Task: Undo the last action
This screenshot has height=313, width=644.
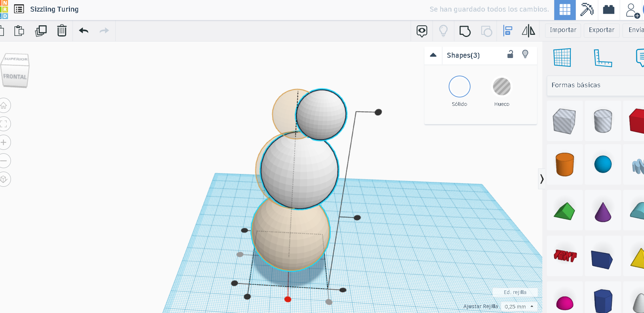Action: tap(84, 31)
